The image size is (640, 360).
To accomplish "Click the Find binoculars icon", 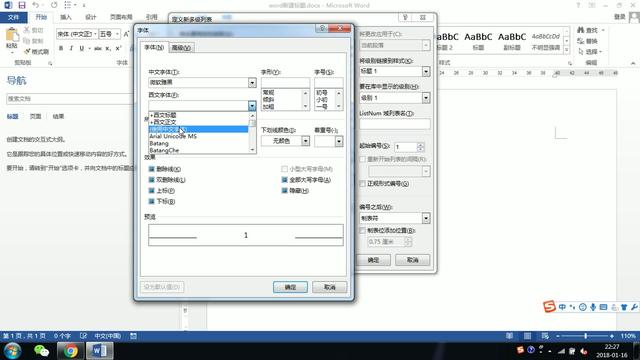I will 580,30.
